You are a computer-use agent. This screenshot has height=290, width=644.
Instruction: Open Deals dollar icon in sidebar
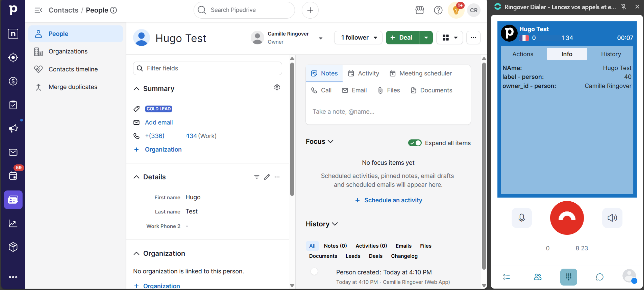13,81
